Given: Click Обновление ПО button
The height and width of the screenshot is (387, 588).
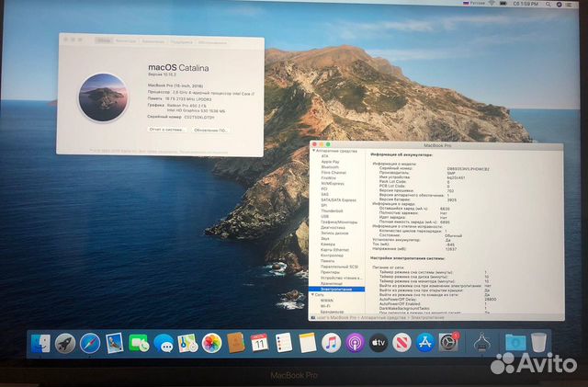Looking at the screenshot, I should click(210, 130).
